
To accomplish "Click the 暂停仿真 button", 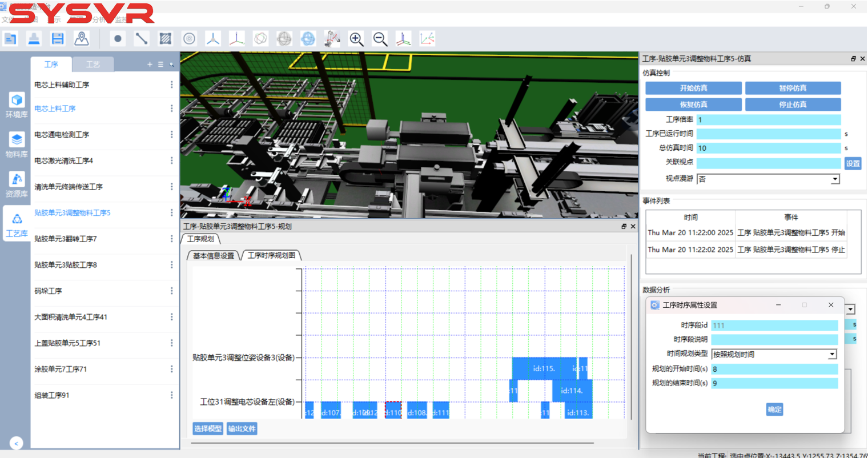I will [793, 88].
